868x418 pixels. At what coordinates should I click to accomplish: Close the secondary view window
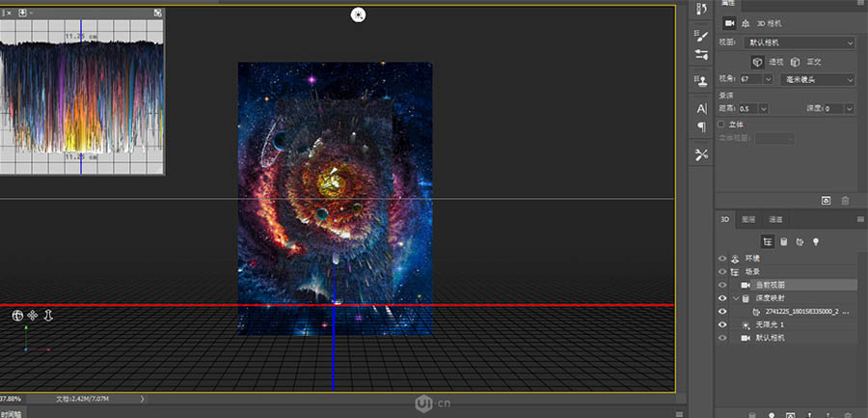(9, 13)
